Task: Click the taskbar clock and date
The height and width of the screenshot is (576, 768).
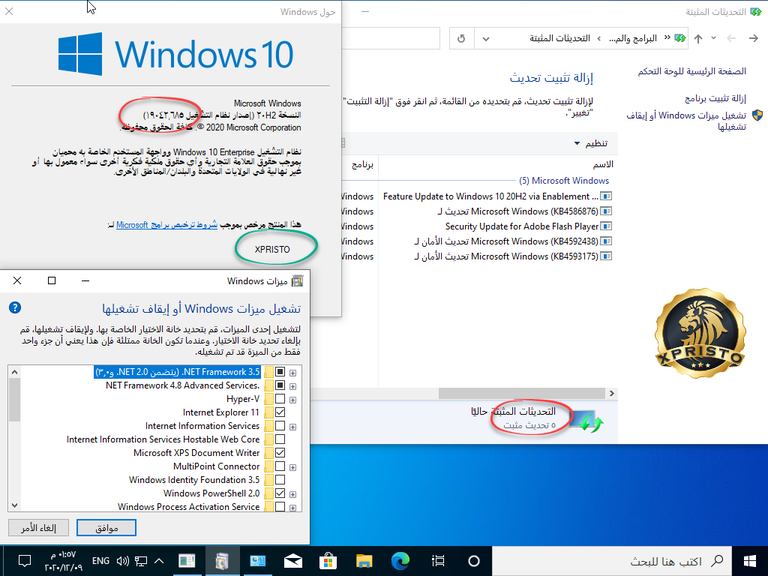Action: (x=63, y=561)
